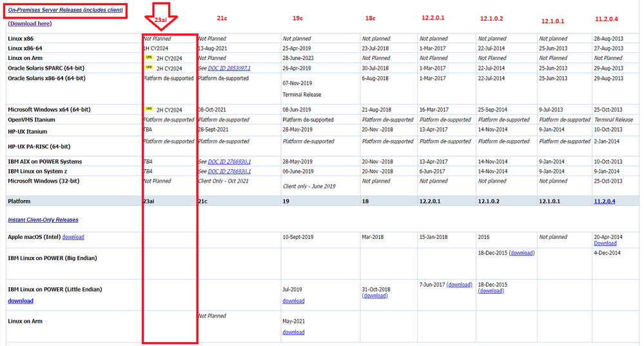Open DOC ID 2766930.1 in IBM AIX row

(229, 161)
